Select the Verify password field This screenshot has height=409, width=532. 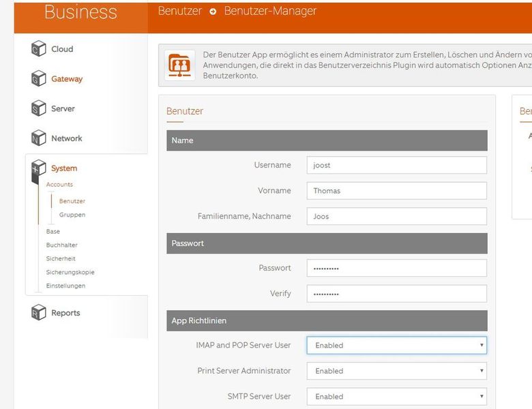396,294
